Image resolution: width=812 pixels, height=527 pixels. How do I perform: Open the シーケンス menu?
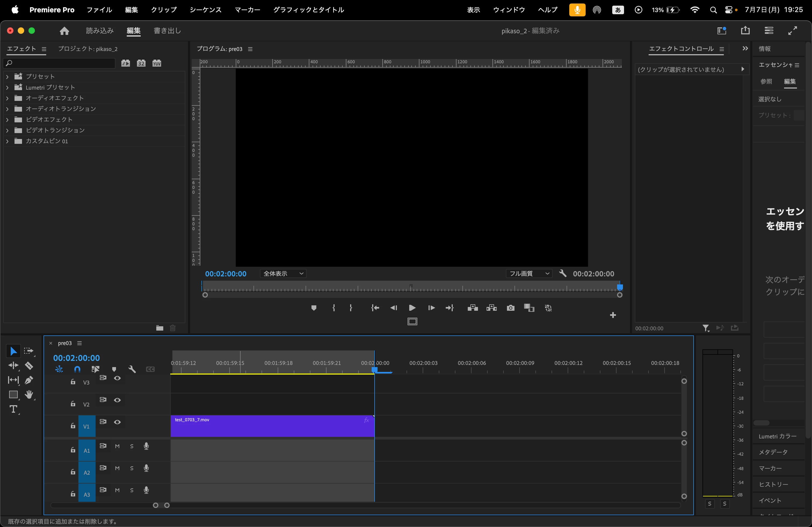point(205,10)
